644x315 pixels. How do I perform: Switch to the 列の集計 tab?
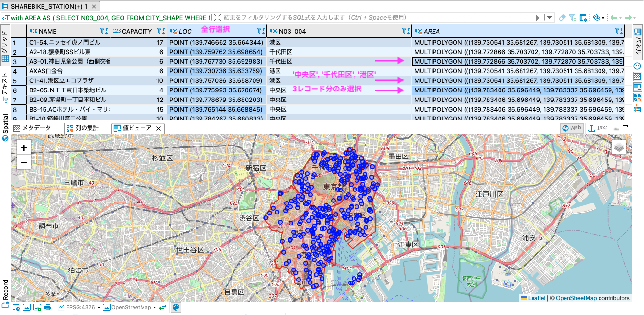point(82,128)
